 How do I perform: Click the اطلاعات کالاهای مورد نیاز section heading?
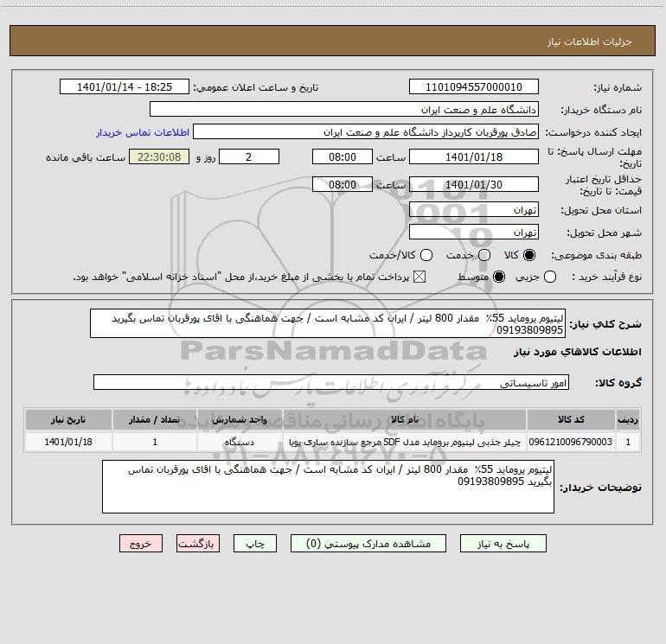(578, 352)
